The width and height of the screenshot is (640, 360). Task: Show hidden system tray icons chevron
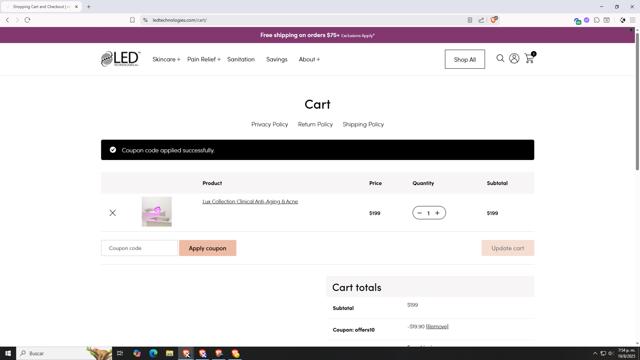[595, 353]
